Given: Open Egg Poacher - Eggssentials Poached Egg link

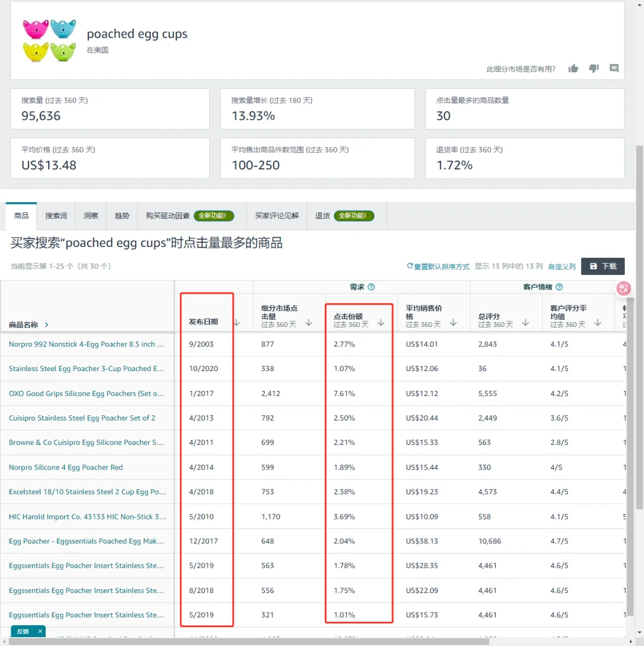Looking at the screenshot, I should [86, 541].
